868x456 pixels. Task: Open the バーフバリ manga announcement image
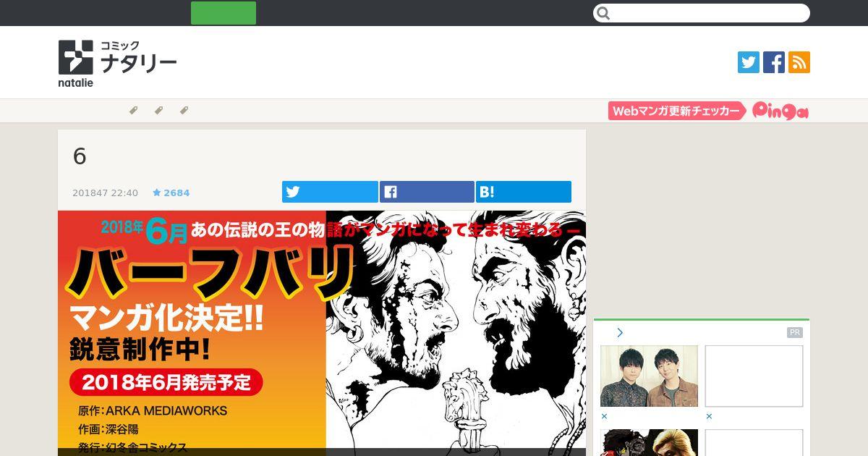tap(322, 333)
